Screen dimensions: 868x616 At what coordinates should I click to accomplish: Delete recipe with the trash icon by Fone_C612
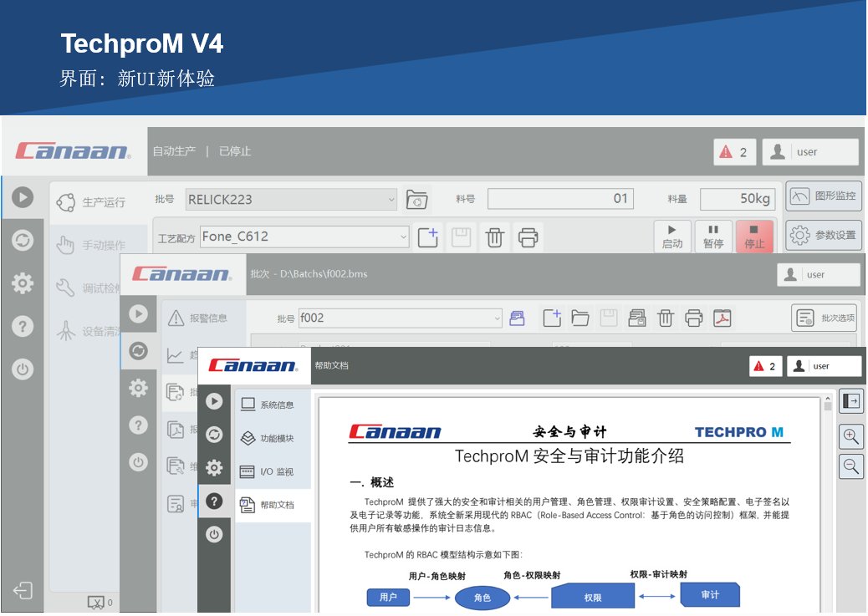click(x=494, y=237)
